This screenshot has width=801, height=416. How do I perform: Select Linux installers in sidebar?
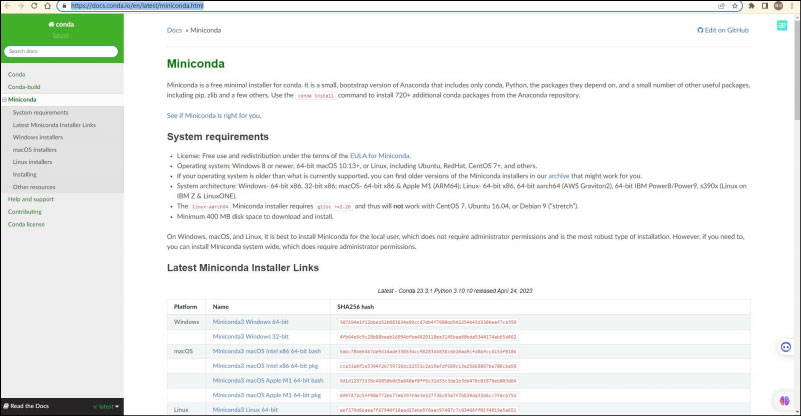pyautogui.click(x=32, y=162)
